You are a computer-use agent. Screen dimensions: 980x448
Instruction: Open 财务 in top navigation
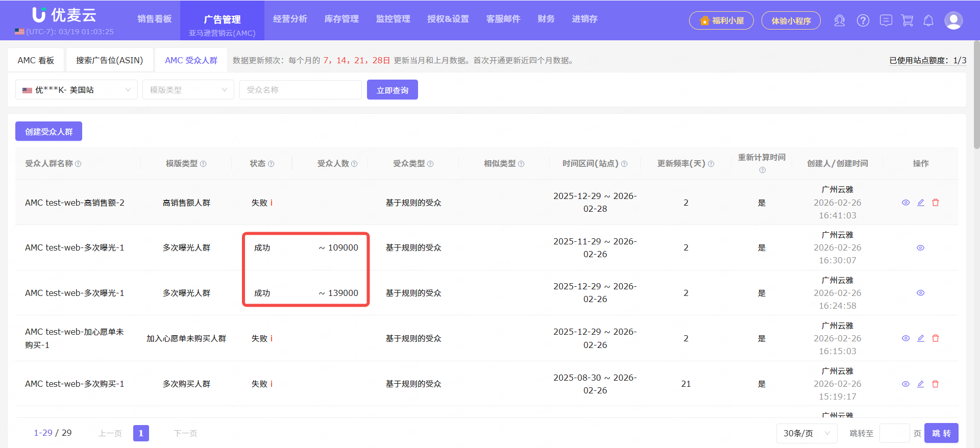coord(546,19)
